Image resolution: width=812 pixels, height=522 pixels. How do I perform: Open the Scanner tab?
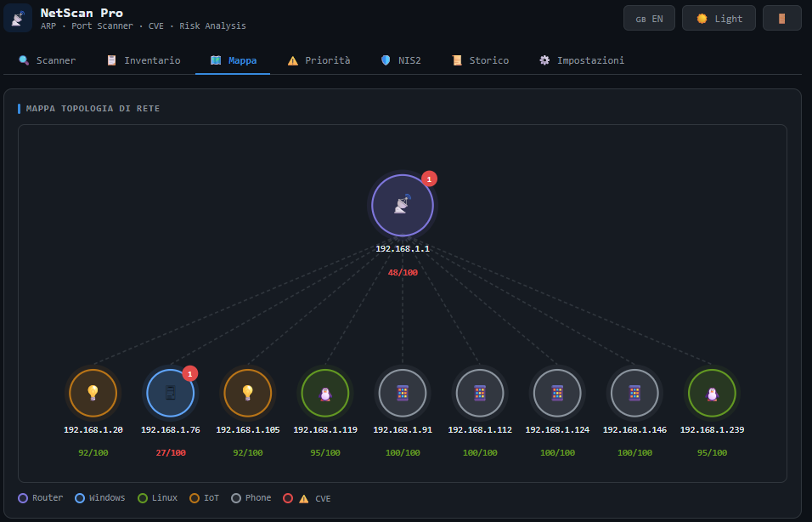tap(47, 60)
